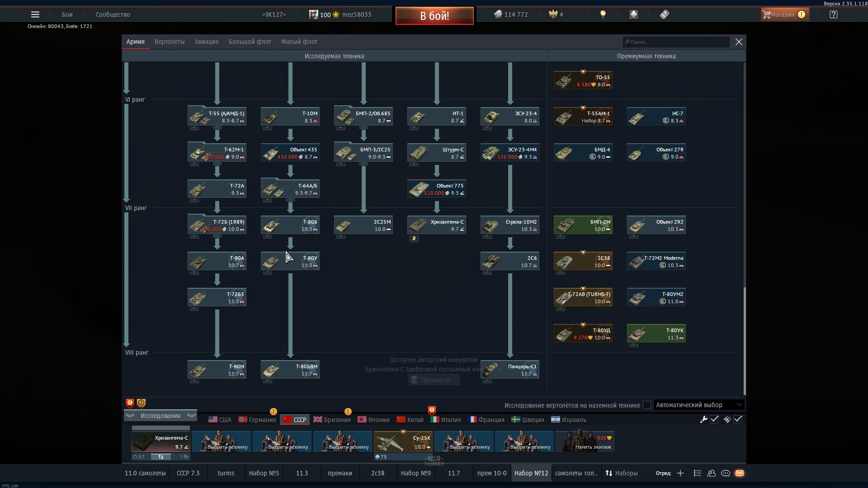Switch to the Малый флот tab
This screenshot has width=868, height=488.
pos(299,42)
